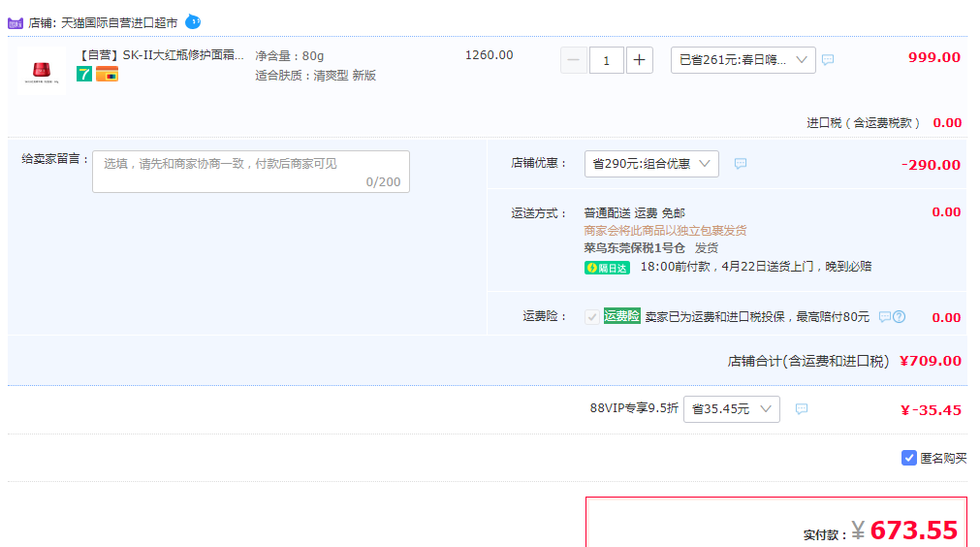Click comment icon beside shipping insurance description
The image size is (980, 547).
884,317
